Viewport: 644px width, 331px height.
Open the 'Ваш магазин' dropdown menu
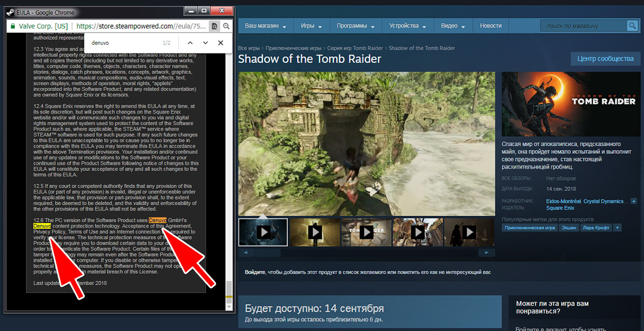266,25
